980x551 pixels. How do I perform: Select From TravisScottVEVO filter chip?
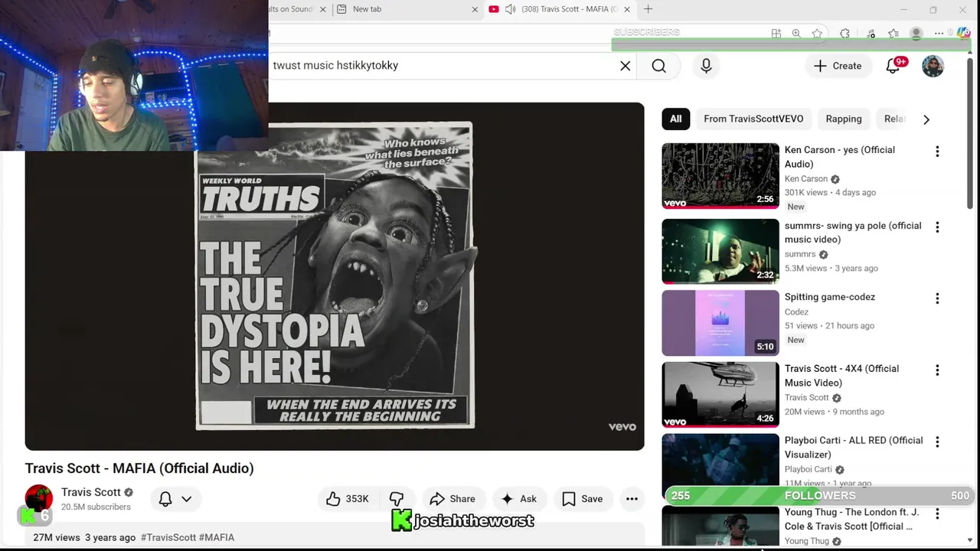click(x=753, y=119)
